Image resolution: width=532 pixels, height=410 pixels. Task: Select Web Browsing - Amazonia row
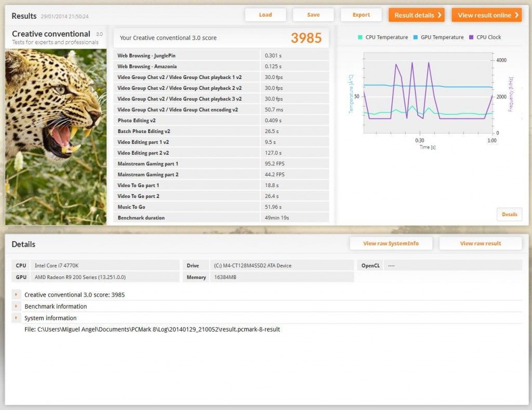[x=221, y=67]
